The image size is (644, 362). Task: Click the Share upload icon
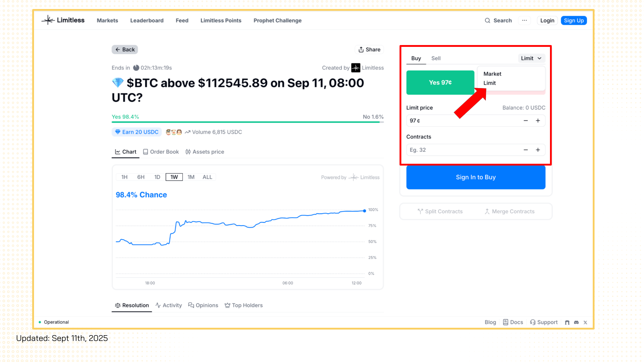pos(361,49)
